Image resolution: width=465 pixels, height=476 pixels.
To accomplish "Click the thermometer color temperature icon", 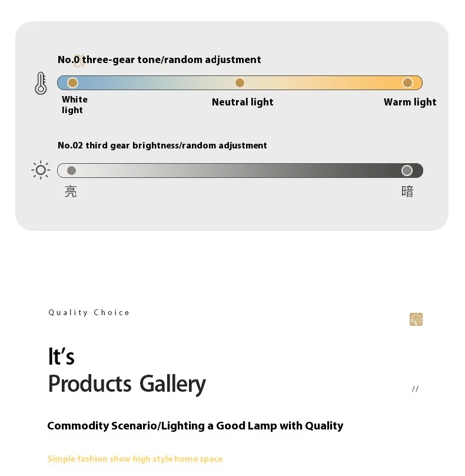I will 41,83.
